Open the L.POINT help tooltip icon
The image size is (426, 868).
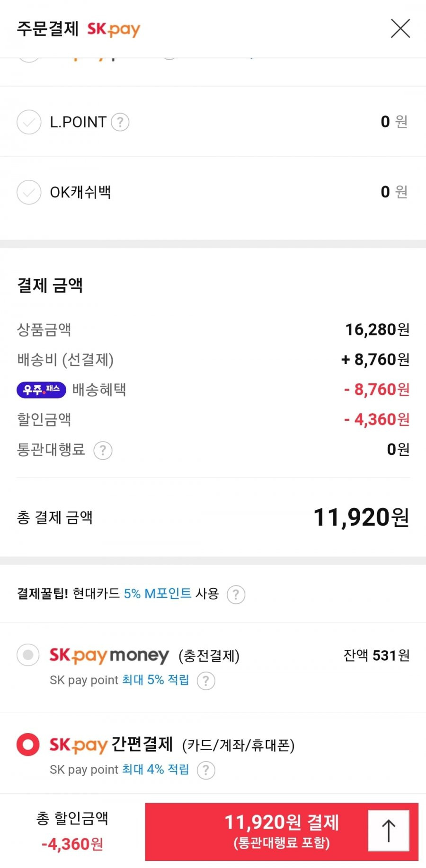point(120,122)
